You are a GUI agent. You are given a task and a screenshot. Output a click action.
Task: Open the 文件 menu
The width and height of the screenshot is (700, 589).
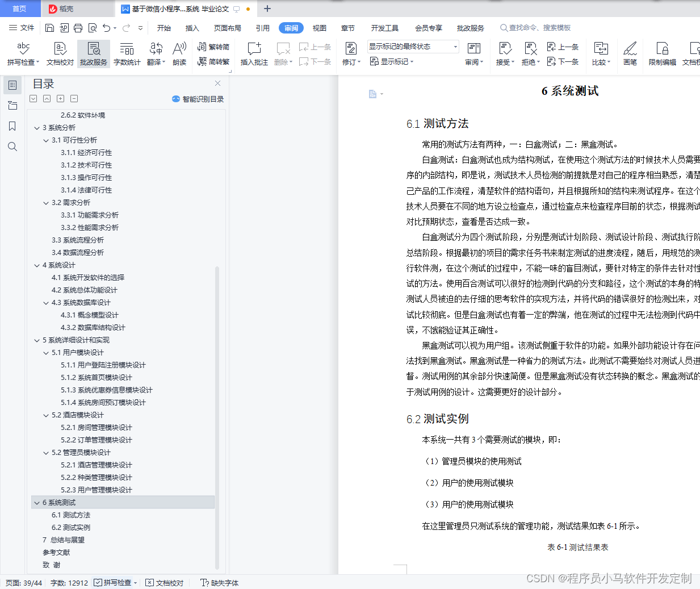(x=22, y=28)
